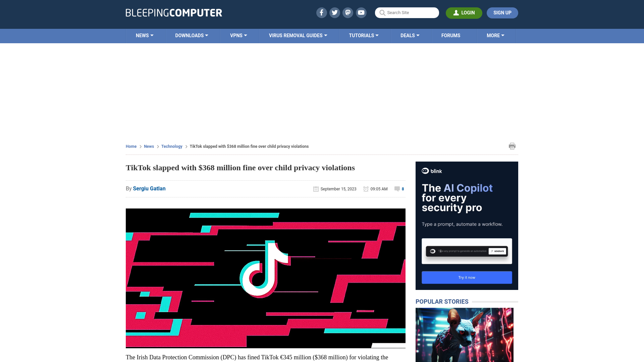Image resolution: width=644 pixels, height=362 pixels.
Task: Click the Sergiu Gatlan author link
Action: click(x=149, y=188)
